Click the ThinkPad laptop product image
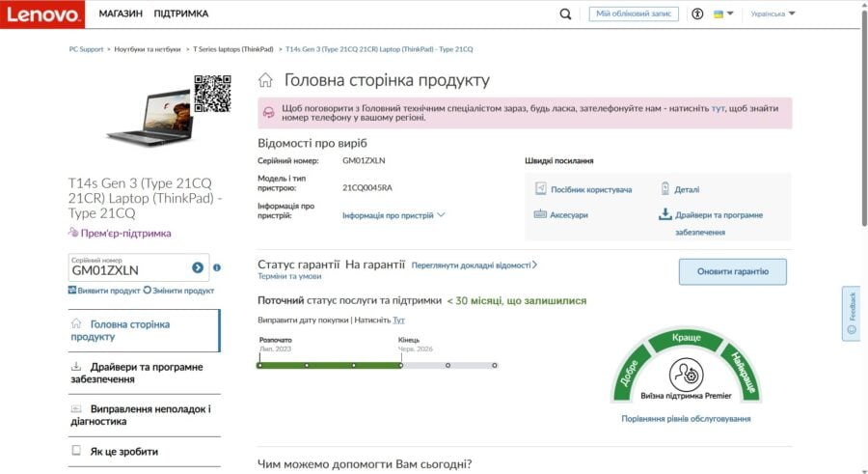 [x=150, y=119]
